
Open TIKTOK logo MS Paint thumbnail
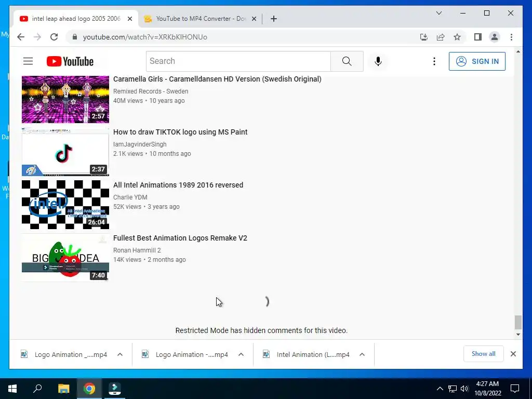pos(65,152)
